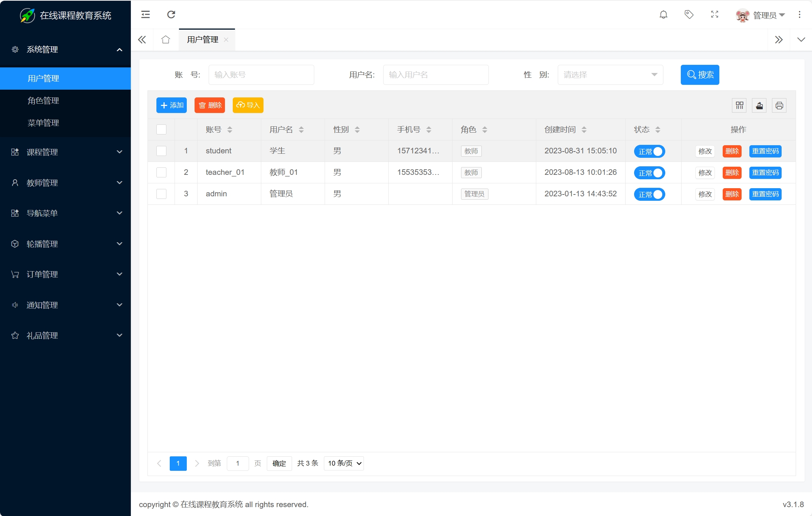Click the blue 搜索 button
The image size is (812, 516).
coord(700,75)
